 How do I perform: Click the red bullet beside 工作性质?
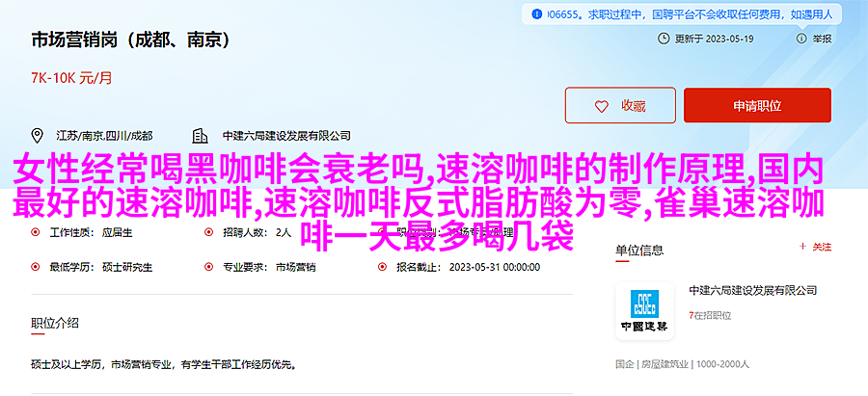pyautogui.click(x=36, y=233)
